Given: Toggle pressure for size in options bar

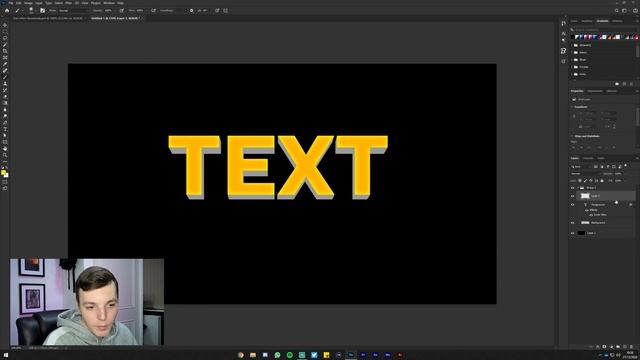Looking at the screenshot, I should tap(217, 11).
